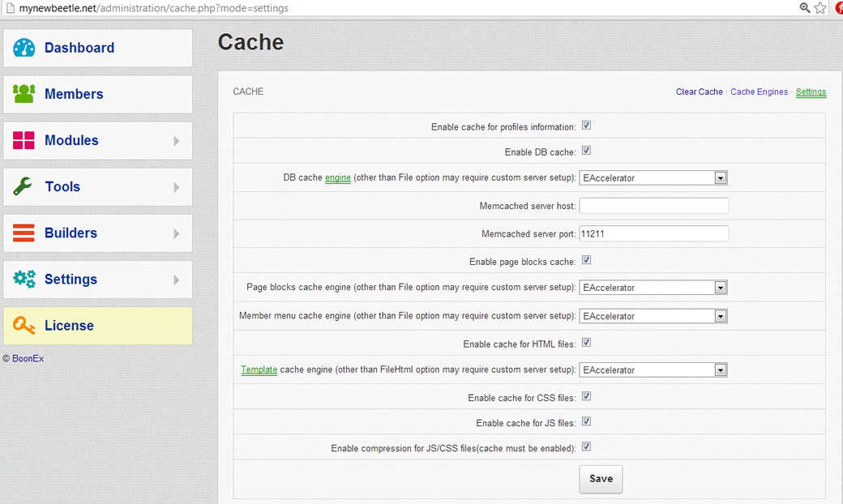The image size is (843, 504).
Task: Click the Tools wrench icon
Action: click(x=24, y=186)
